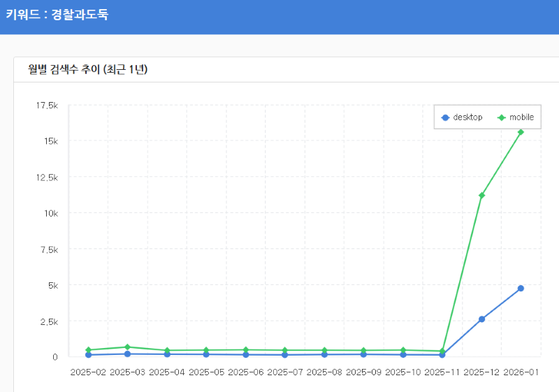The height and width of the screenshot is (392, 559).
Task: Click the desktop circle marker at 2025-08
Action: [324, 354]
